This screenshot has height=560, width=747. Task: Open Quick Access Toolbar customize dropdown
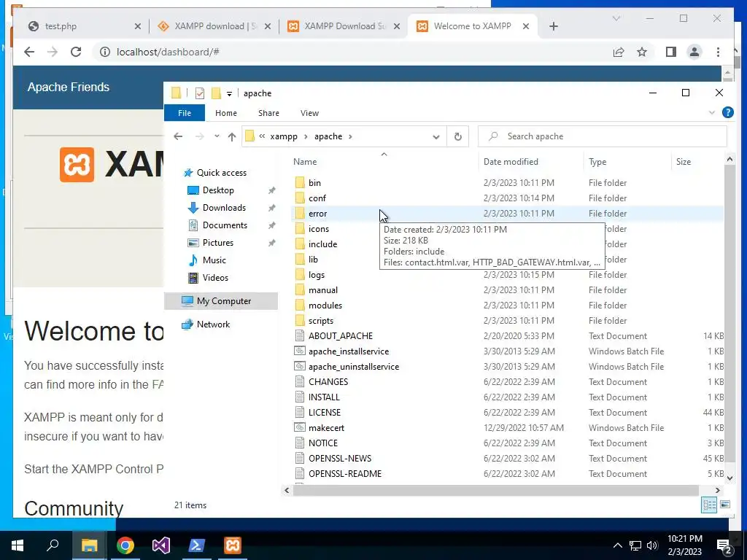pos(229,94)
